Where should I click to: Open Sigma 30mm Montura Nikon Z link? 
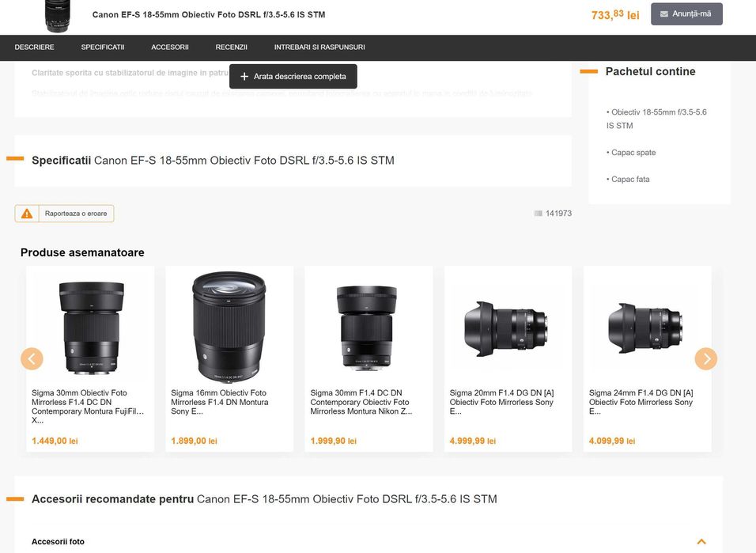click(x=361, y=402)
